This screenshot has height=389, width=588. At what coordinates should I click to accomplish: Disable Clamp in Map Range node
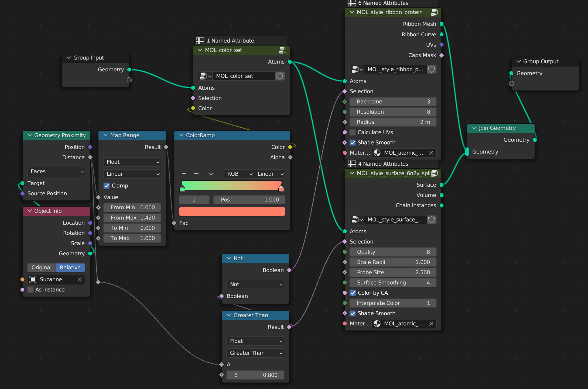[x=107, y=186]
